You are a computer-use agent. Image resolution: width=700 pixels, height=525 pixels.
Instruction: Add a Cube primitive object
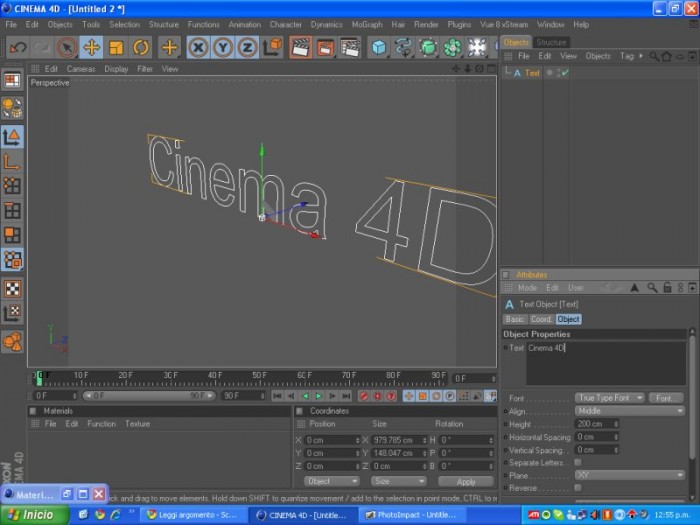pyautogui.click(x=379, y=47)
